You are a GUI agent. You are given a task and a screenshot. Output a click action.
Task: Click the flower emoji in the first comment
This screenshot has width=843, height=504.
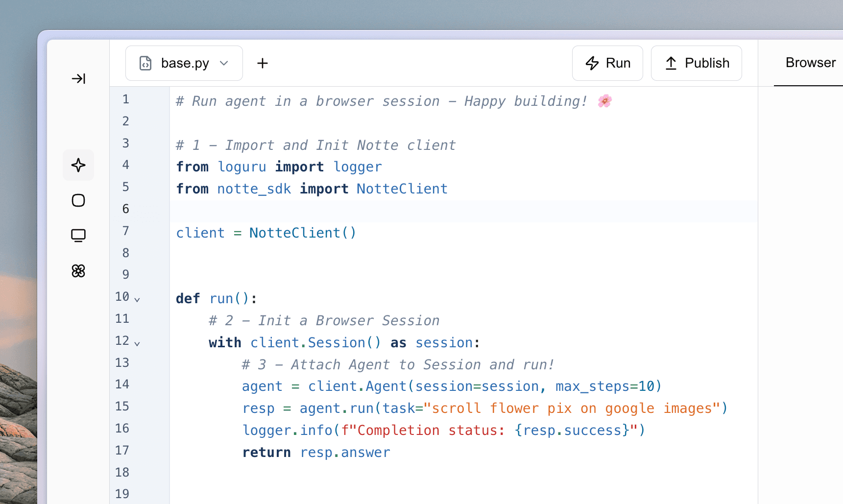point(605,101)
